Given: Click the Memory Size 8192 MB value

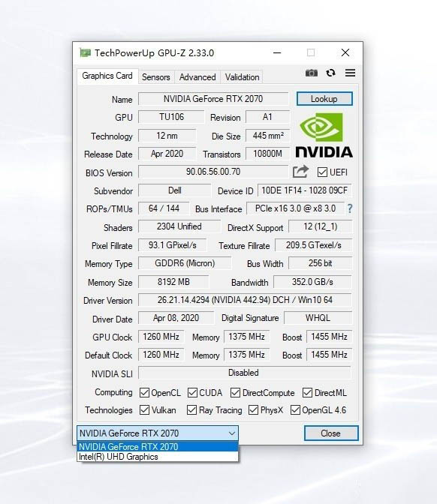Looking at the screenshot, I should tap(173, 282).
